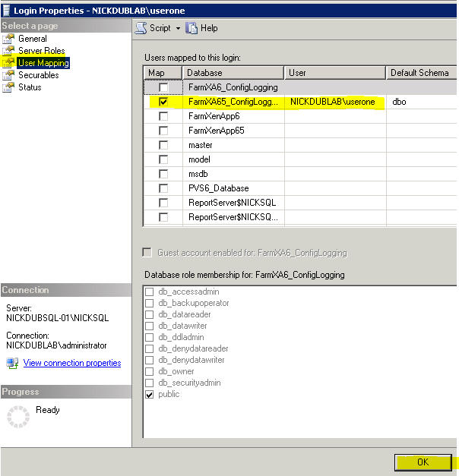
Task: Click the User Mapping page icon
Action: (x=8, y=63)
